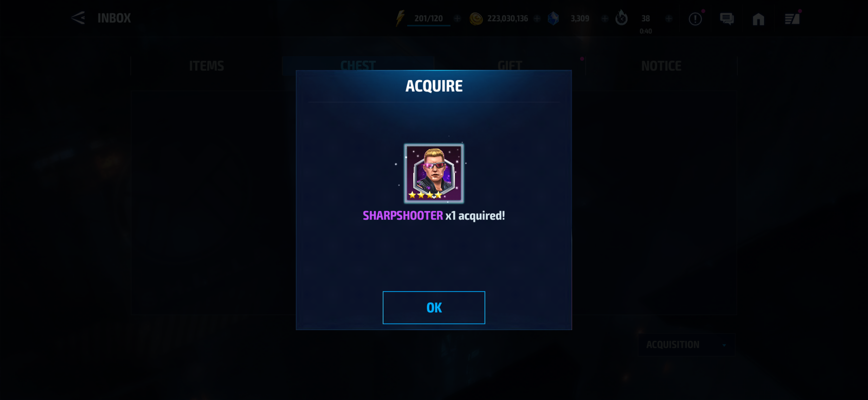868x400 pixels.
Task: Add gold with the plus beside 223,030,136
Action: tap(537, 18)
